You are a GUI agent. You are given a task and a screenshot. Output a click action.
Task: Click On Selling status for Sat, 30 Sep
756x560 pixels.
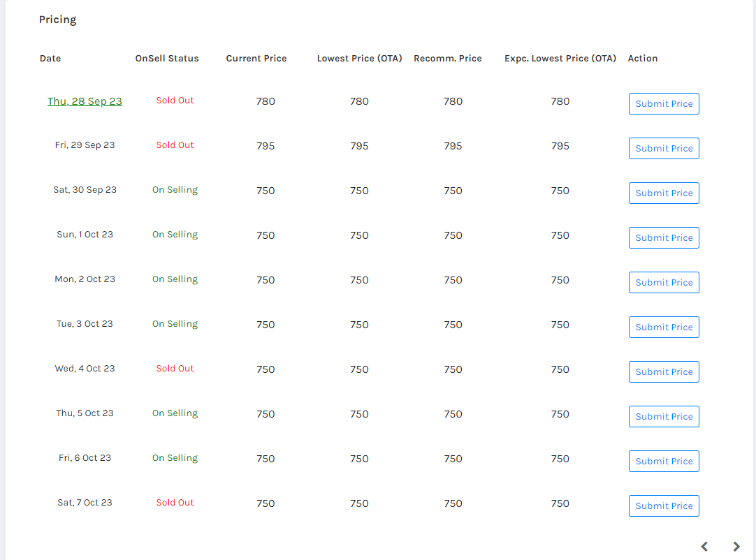175,190
